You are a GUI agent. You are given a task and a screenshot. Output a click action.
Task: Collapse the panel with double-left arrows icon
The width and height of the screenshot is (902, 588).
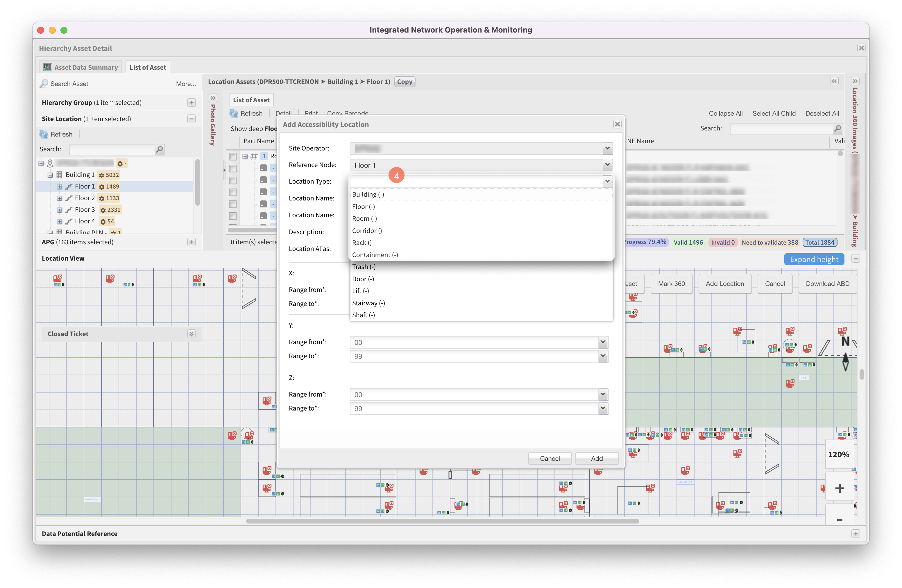pyautogui.click(x=834, y=81)
